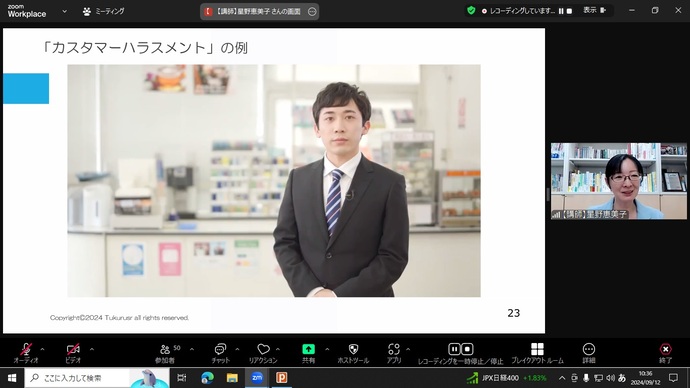Open the view layout menu
The height and width of the screenshot is (388, 690).
pos(595,10)
